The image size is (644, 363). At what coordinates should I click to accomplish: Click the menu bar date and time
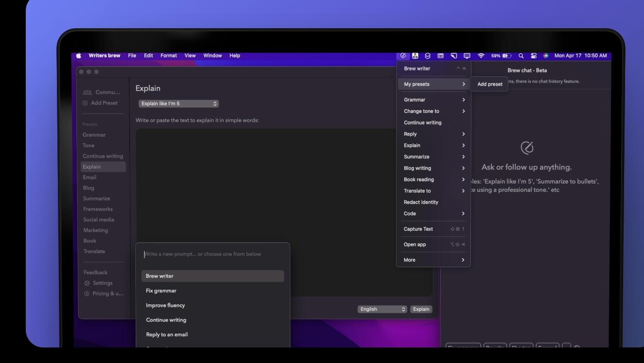tap(580, 55)
